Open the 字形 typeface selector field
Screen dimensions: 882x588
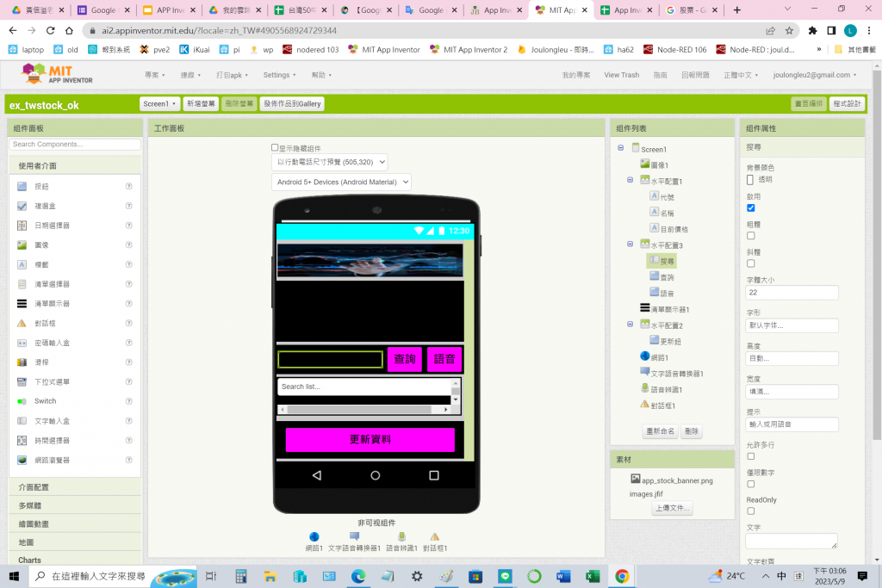tap(792, 325)
